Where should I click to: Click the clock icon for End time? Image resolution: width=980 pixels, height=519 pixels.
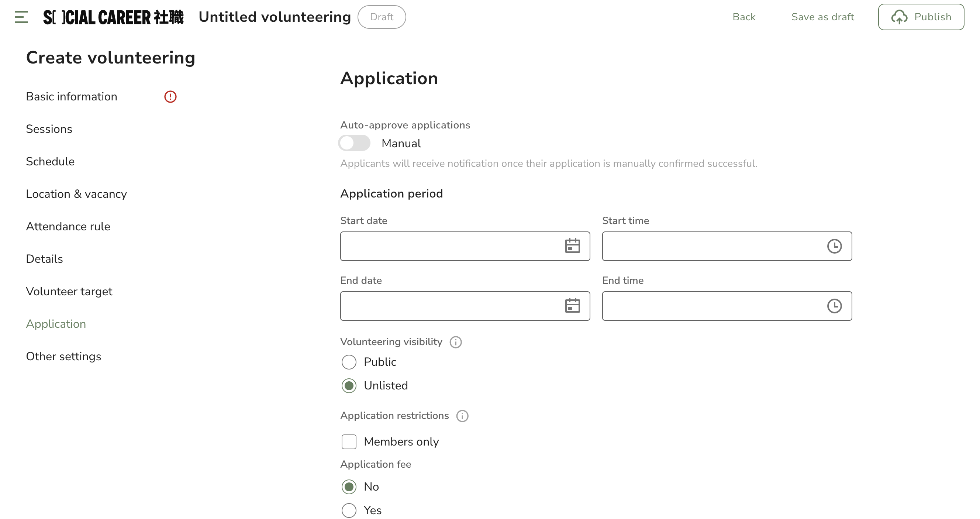click(834, 306)
